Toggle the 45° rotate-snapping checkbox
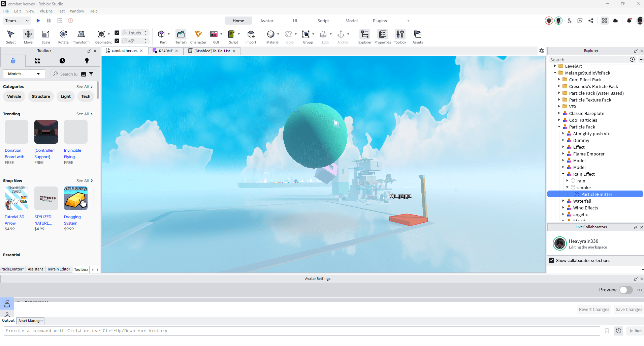Screen dimensions: 644x346 click(117, 41)
